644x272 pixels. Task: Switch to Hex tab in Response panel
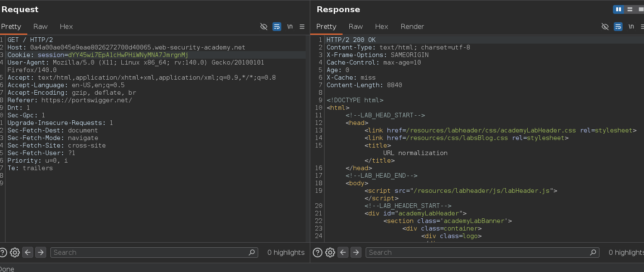(382, 26)
